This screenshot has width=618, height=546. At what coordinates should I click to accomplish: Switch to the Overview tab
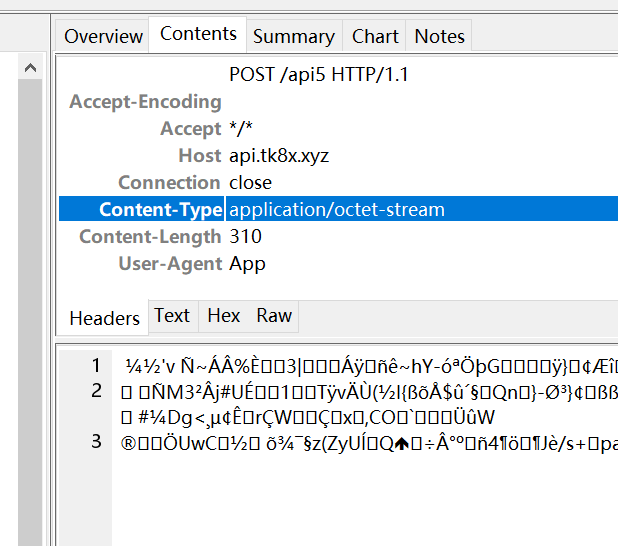(103, 36)
